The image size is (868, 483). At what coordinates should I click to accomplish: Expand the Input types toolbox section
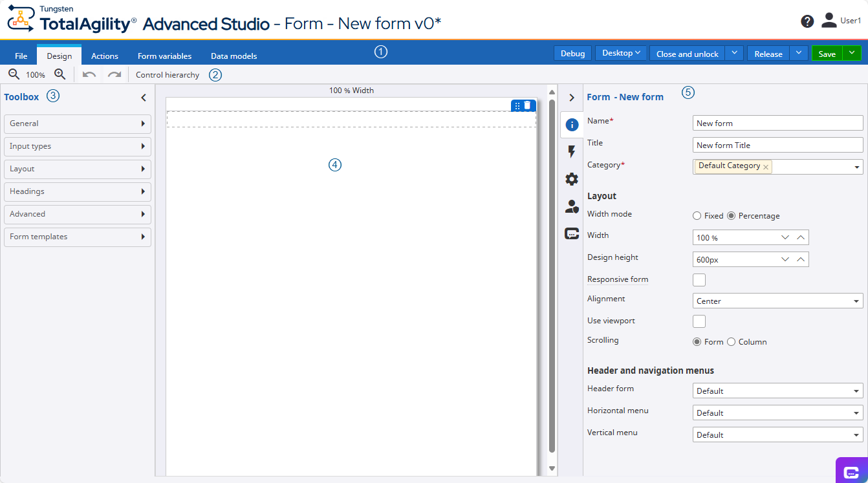pos(77,146)
